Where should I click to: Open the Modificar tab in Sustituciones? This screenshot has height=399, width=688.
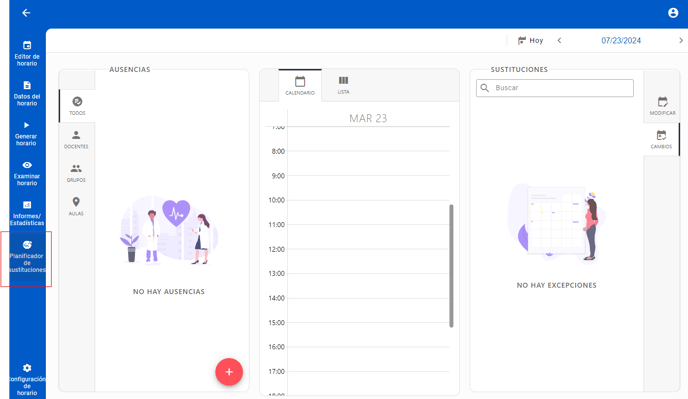coord(662,106)
